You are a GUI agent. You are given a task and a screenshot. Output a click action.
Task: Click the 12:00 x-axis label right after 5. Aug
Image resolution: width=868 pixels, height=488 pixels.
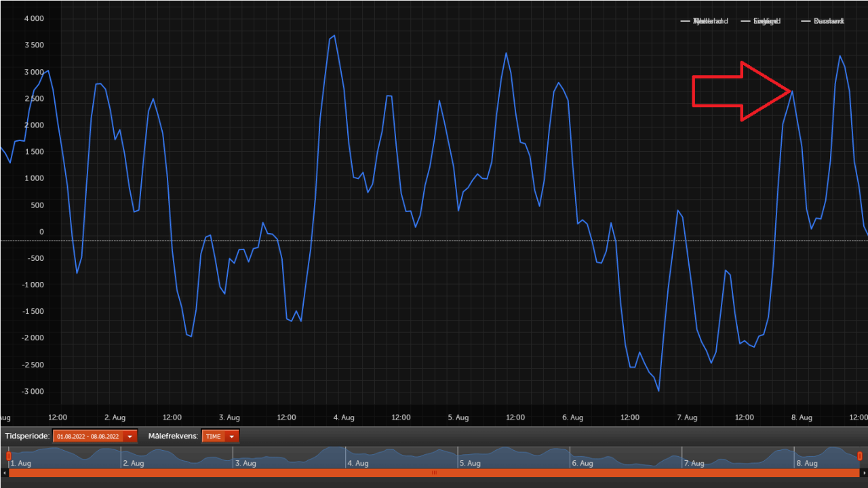tap(516, 418)
